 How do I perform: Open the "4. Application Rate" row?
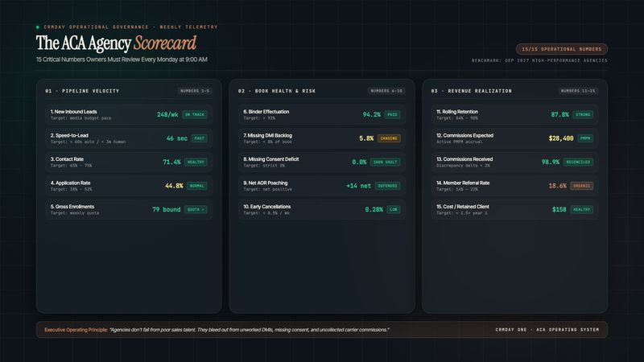tap(129, 186)
